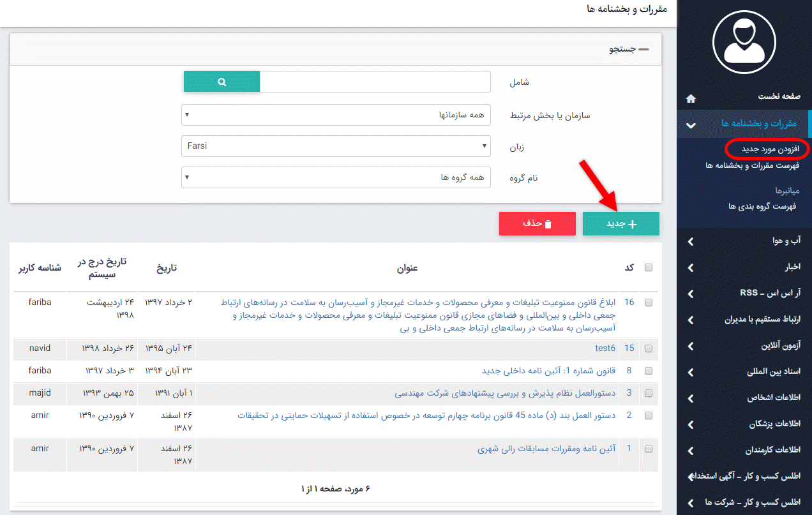This screenshot has width=812, height=515.
Task: Click the جدید button above the table
Action: point(620,223)
